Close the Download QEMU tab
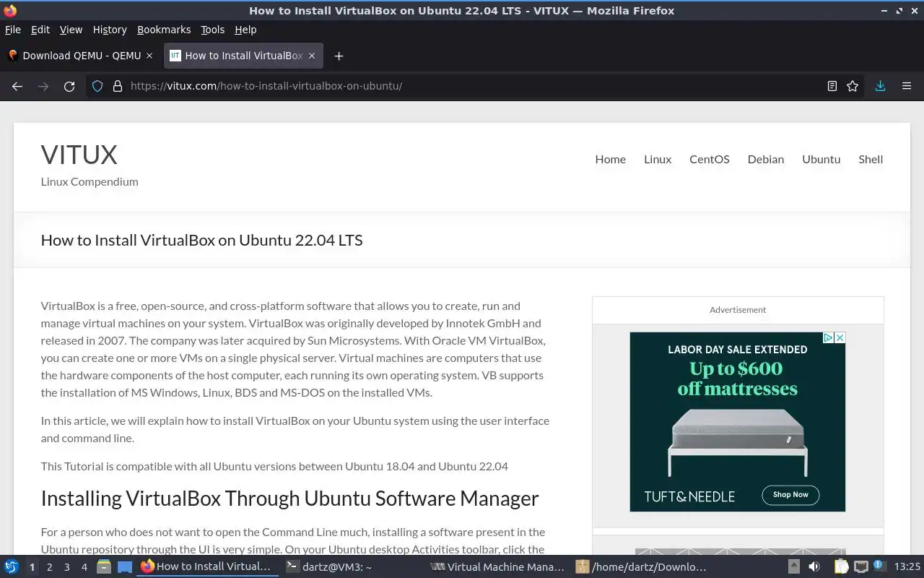This screenshot has height=578, width=924. (x=149, y=56)
